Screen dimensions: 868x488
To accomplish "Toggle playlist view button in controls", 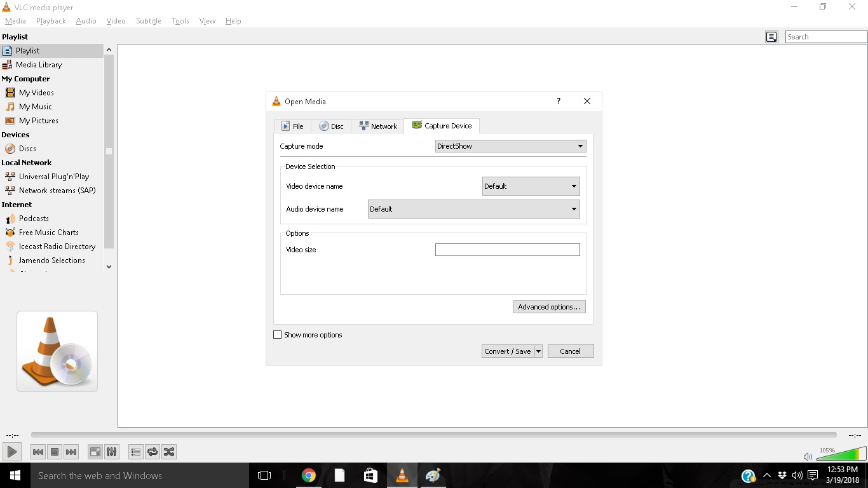I will click(136, 452).
